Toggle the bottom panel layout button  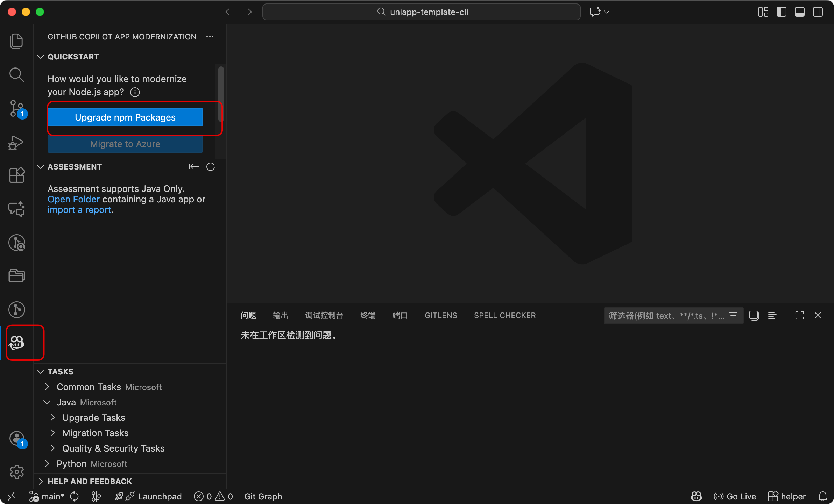pos(799,12)
